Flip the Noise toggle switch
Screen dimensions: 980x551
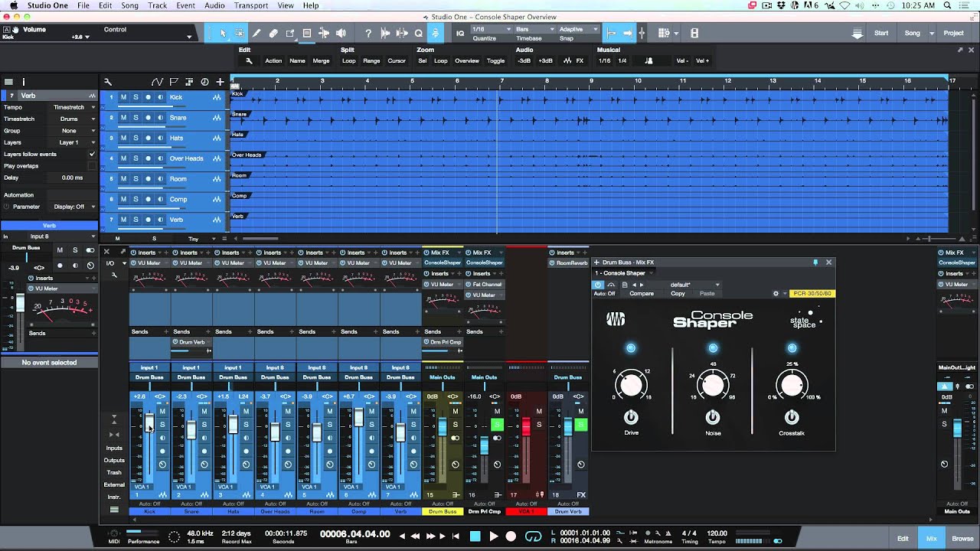pyautogui.click(x=713, y=417)
